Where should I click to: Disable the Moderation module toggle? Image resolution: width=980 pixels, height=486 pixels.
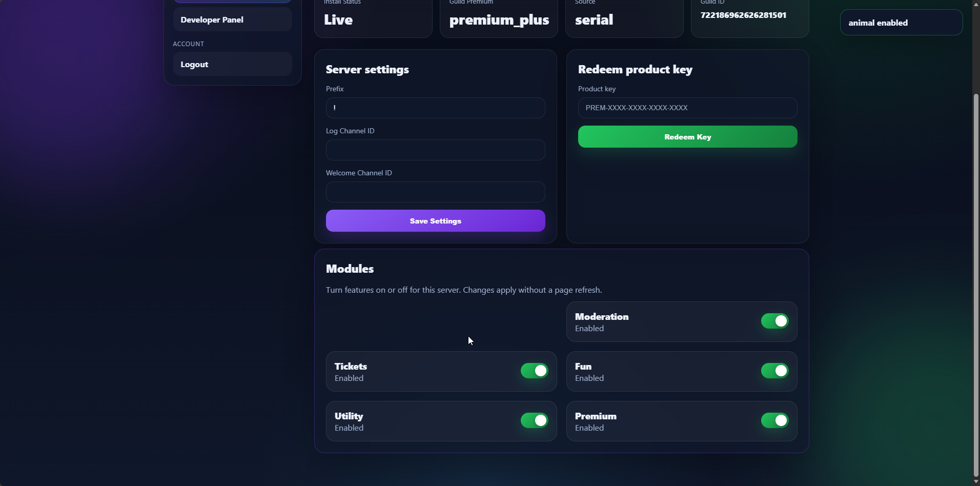click(774, 321)
